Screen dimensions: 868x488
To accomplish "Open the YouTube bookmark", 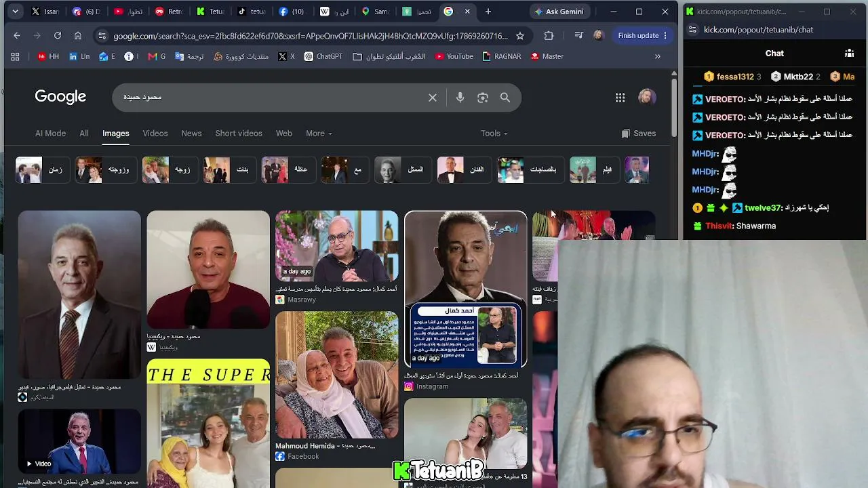I will [454, 57].
